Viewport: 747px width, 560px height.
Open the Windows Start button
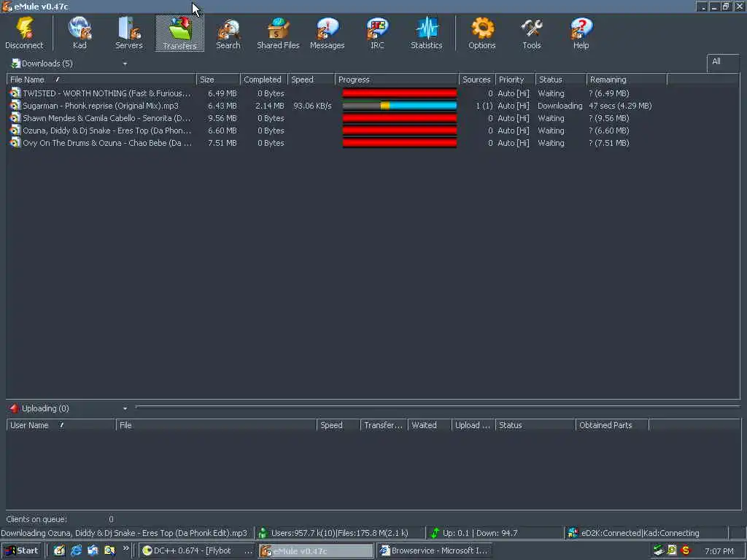[21, 551]
